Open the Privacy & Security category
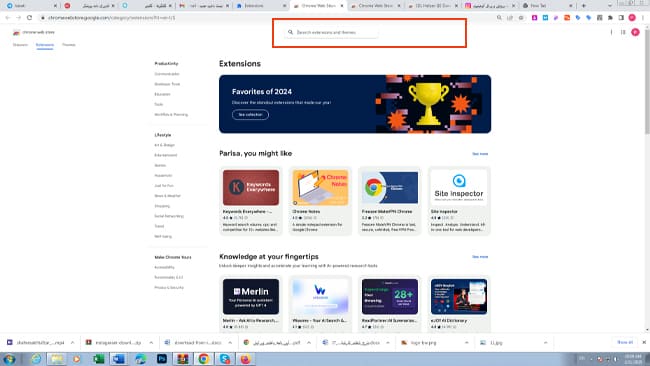The image size is (650, 366). [169, 288]
